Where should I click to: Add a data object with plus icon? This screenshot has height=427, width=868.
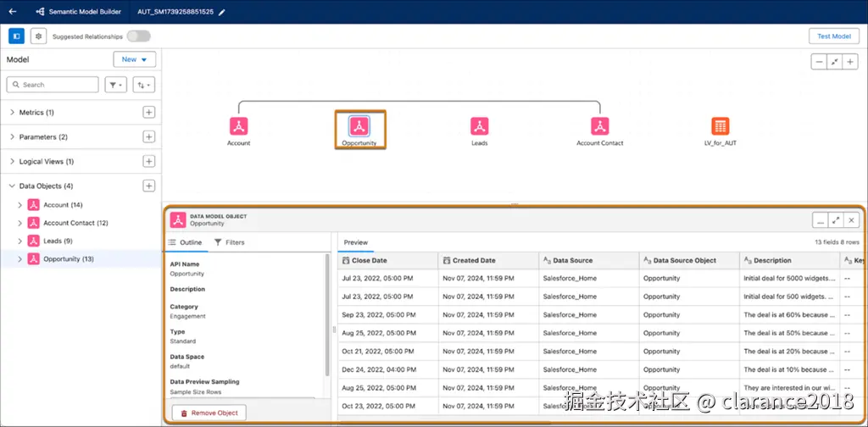pyautogui.click(x=149, y=186)
